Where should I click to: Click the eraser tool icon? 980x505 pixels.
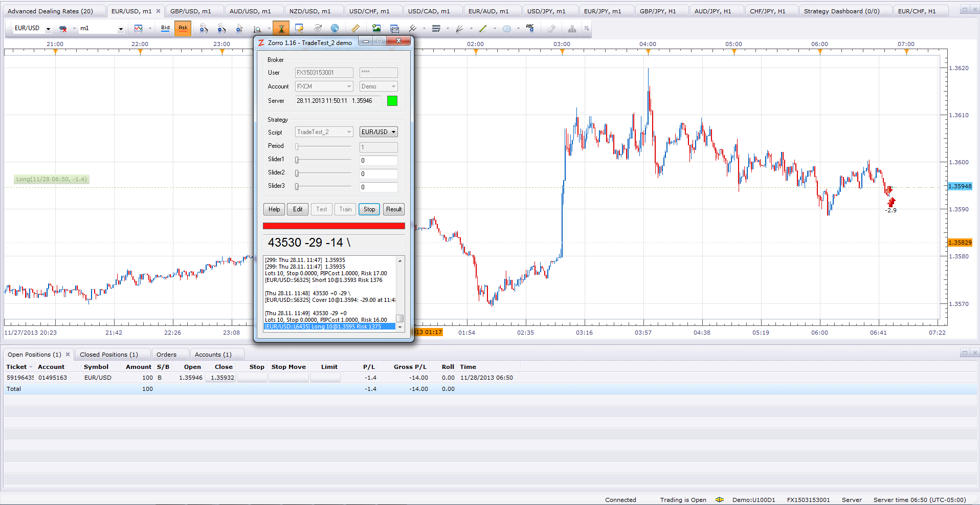551,29
